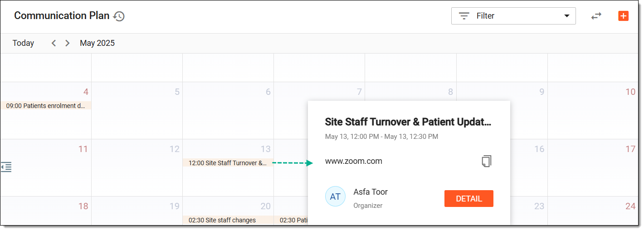644x231 pixels.
Task: Select day 11 in the calendar
Action: pos(83,149)
